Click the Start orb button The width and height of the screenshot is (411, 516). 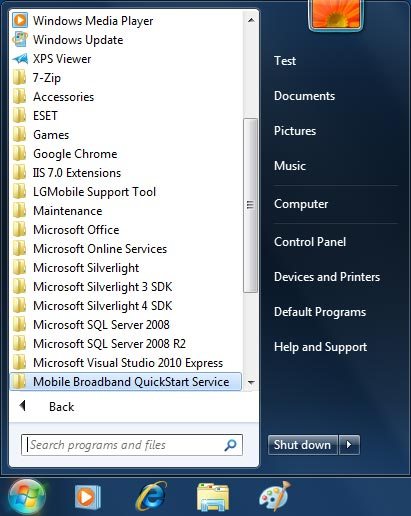27,497
